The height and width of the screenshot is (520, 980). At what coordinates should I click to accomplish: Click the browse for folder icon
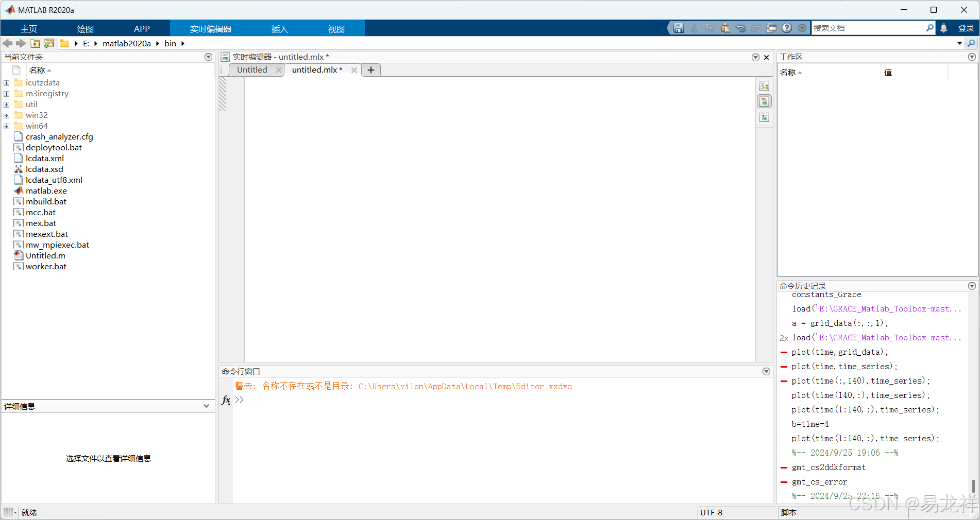tap(49, 43)
